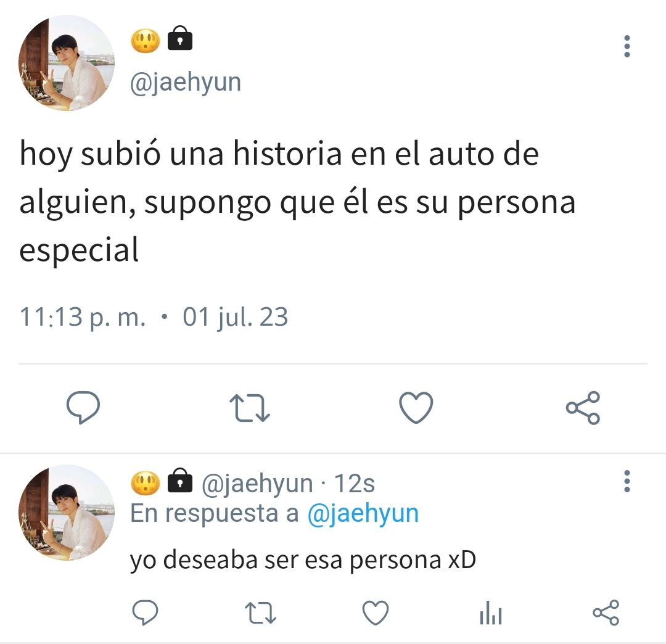This screenshot has height=644, width=666.
Task: Open the main tweet's three-dot options menu
Action: click(627, 46)
